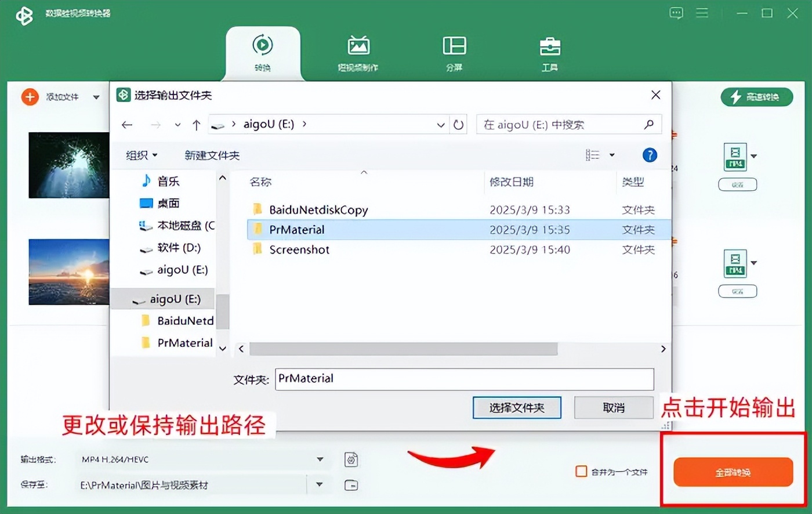Expand the 组织 organize dropdown
The height and width of the screenshot is (514, 812).
tap(140, 155)
